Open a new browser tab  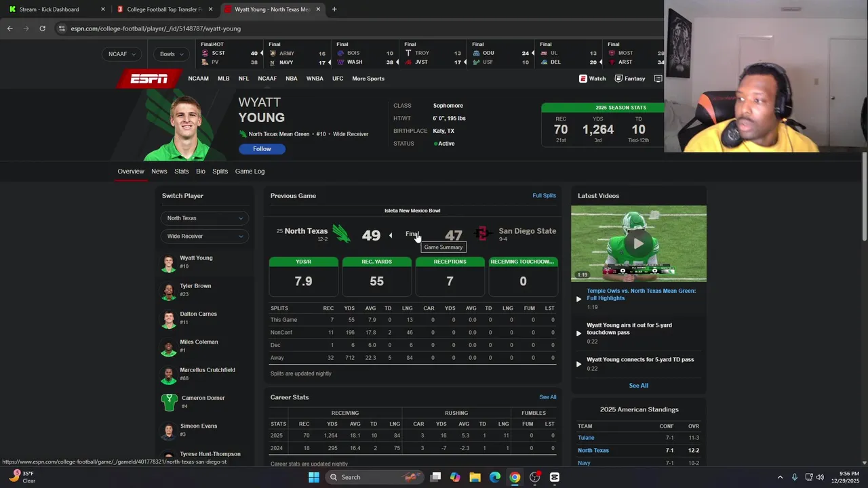point(334,9)
